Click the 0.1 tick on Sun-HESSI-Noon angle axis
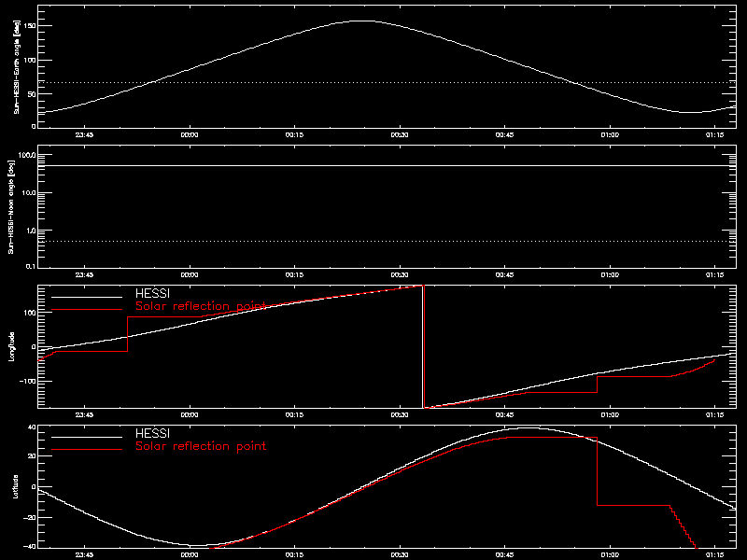Screen dimensions: 747x560 [31, 266]
